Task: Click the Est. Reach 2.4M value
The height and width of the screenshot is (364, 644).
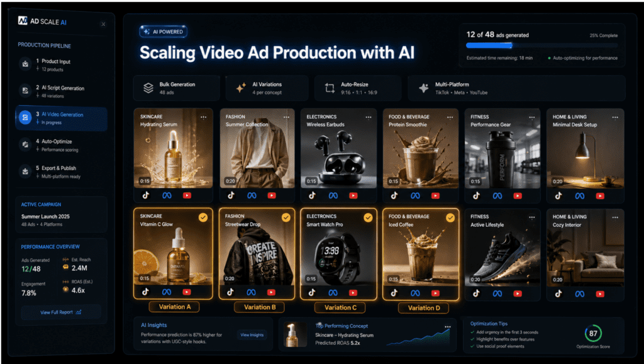Action: (x=79, y=268)
